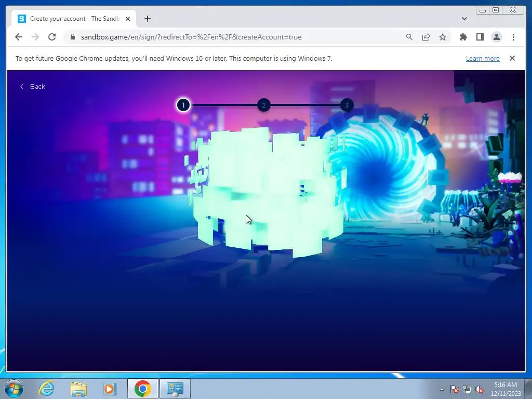Click the muted volume tray icon
The height and width of the screenshot is (399, 532).
(480, 389)
